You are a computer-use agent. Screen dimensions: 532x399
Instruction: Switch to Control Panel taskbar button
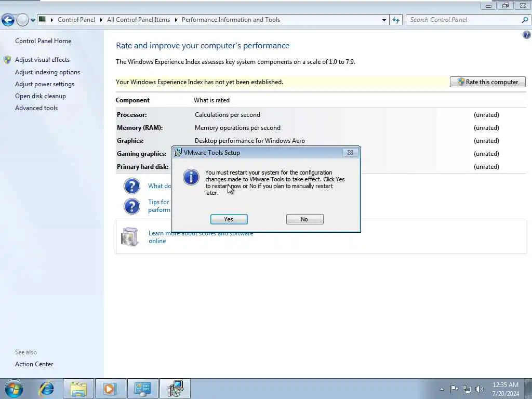pyautogui.click(x=142, y=389)
